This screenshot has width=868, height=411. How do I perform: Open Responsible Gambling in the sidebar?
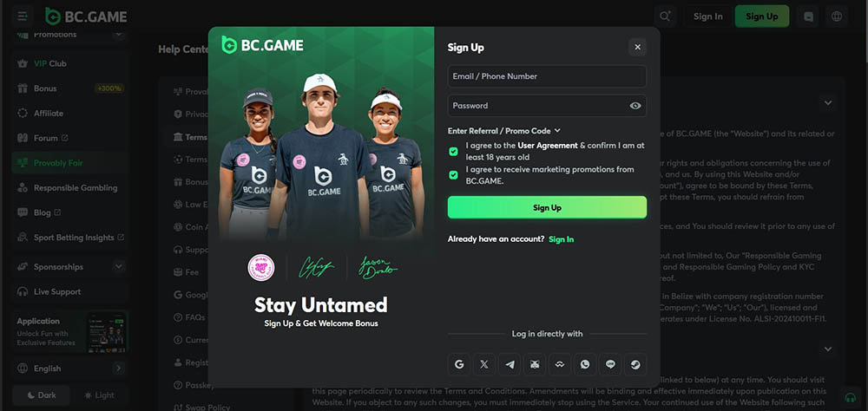(75, 188)
